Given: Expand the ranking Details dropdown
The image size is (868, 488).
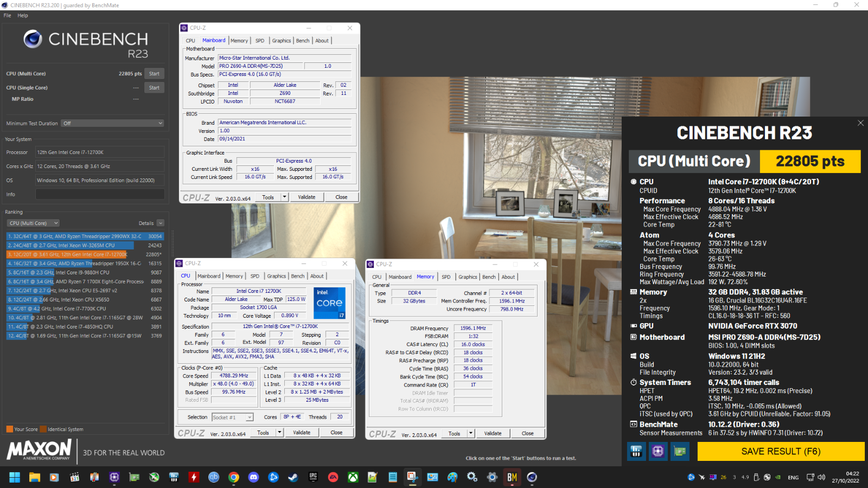Looking at the screenshot, I should click(160, 223).
